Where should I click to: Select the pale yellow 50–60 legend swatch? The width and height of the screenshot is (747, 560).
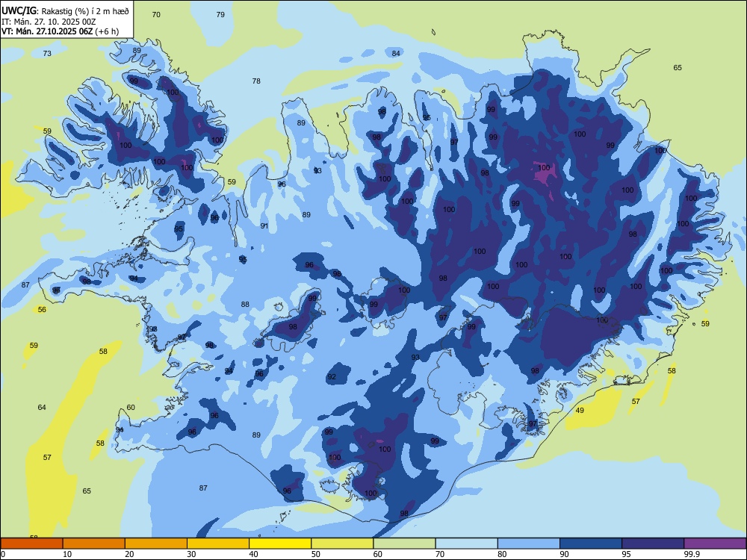click(342, 544)
